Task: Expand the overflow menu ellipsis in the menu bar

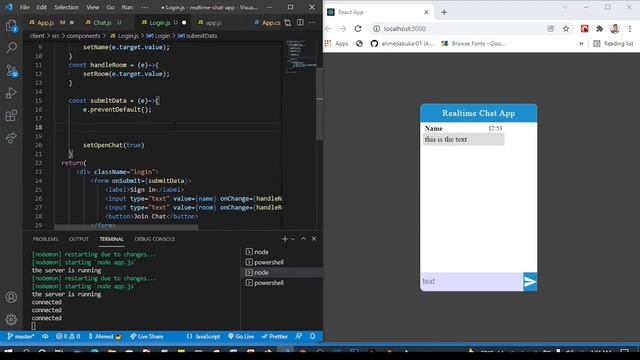Action: click(x=145, y=7)
